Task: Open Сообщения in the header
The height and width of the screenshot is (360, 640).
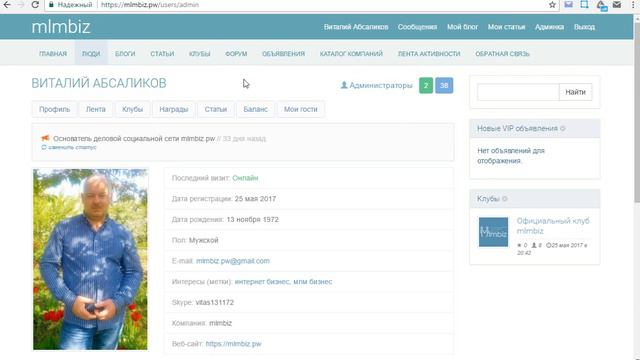Action: (x=417, y=27)
